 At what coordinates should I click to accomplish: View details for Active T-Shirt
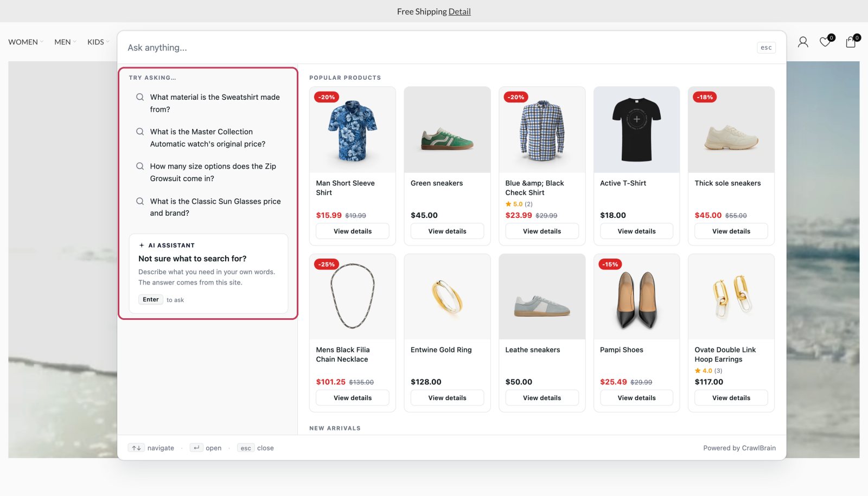(637, 231)
